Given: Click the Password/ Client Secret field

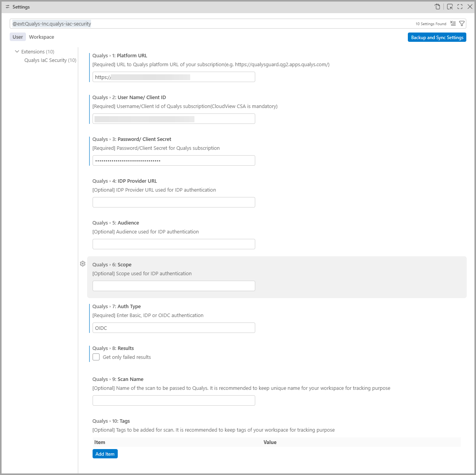Looking at the screenshot, I should coord(174,161).
